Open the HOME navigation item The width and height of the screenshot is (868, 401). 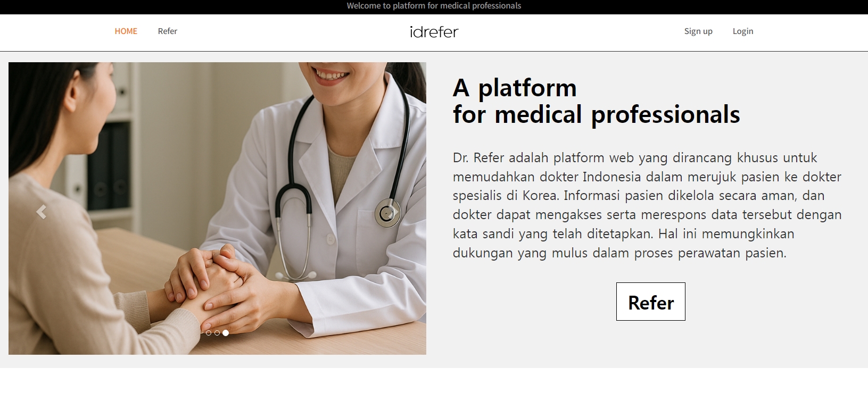pyautogui.click(x=126, y=31)
